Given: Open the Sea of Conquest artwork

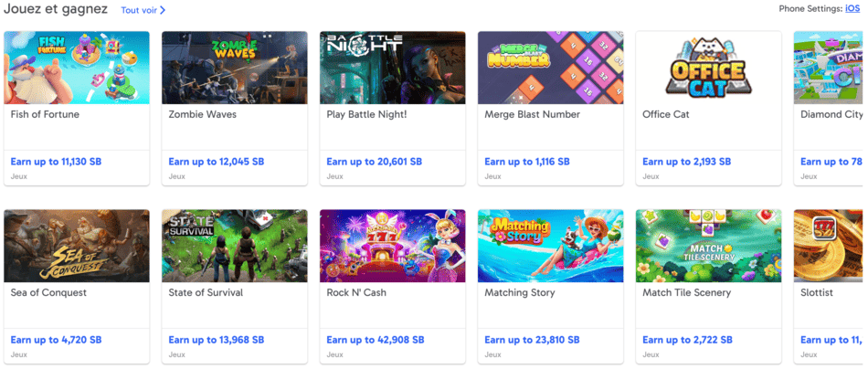Looking at the screenshot, I should pos(77,246).
